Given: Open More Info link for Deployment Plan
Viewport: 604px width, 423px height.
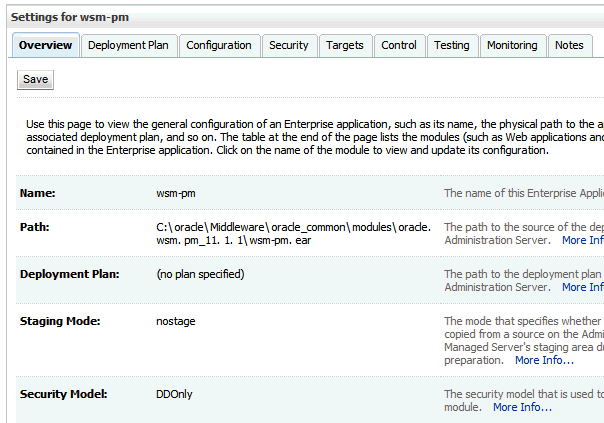Looking at the screenshot, I should (x=582, y=287).
